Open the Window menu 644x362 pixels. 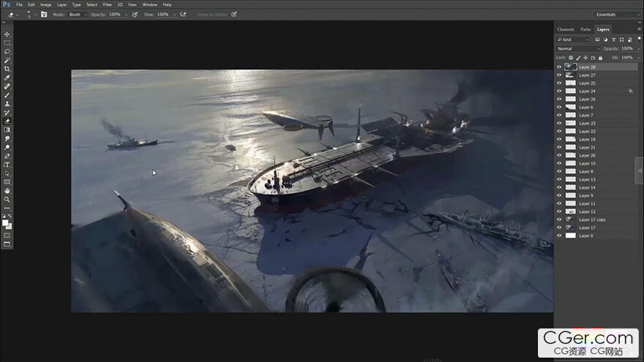point(149,4)
